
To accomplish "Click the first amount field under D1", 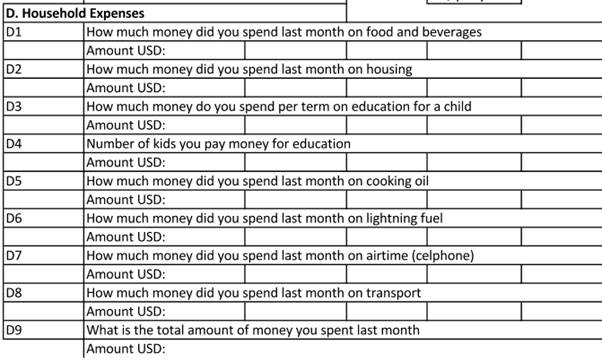I will pos(295,50).
